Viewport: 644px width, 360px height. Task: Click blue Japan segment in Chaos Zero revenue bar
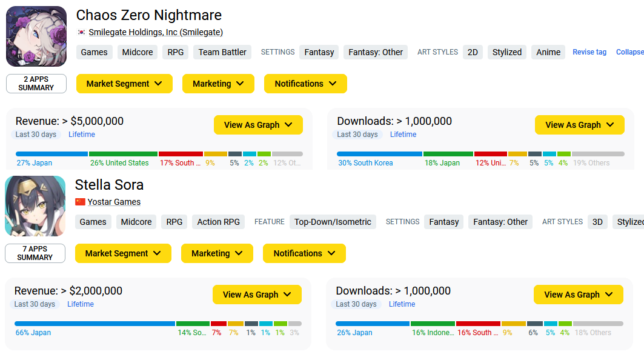pos(51,154)
